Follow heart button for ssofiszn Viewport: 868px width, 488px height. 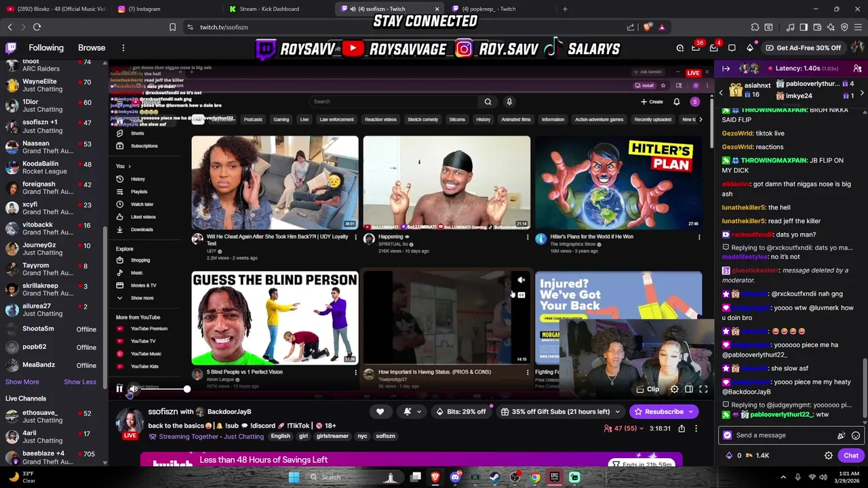pos(380,411)
